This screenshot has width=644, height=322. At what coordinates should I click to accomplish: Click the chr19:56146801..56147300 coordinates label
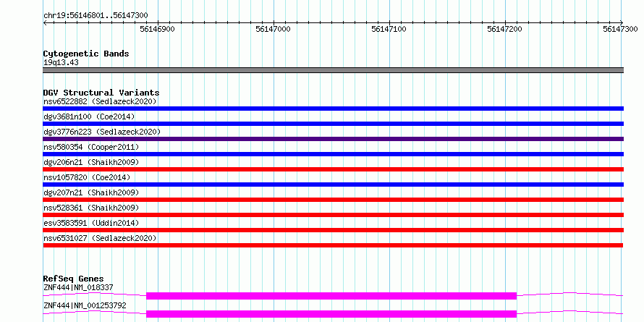pyautogui.click(x=96, y=16)
